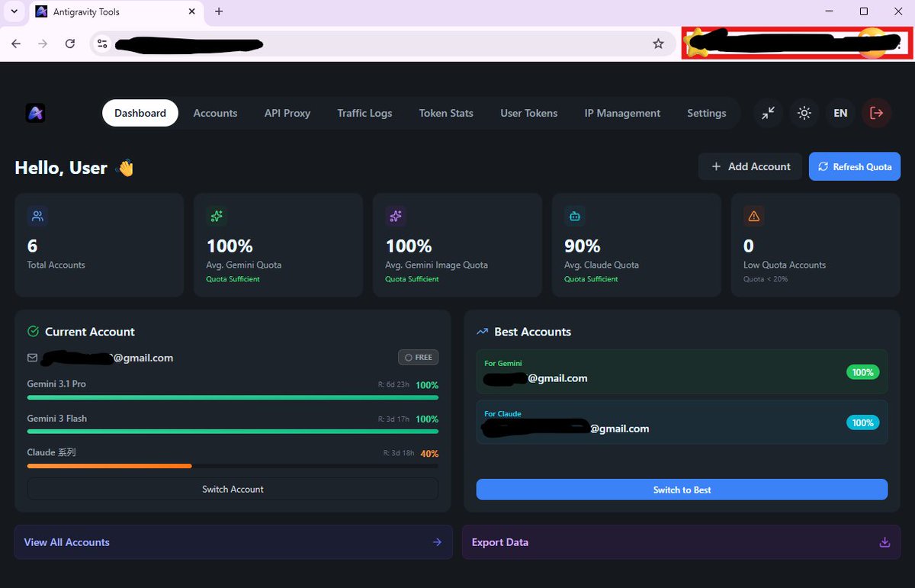This screenshot has width=915, height=588.
Task: Open the IP Management tab
Action: (622, 113)
